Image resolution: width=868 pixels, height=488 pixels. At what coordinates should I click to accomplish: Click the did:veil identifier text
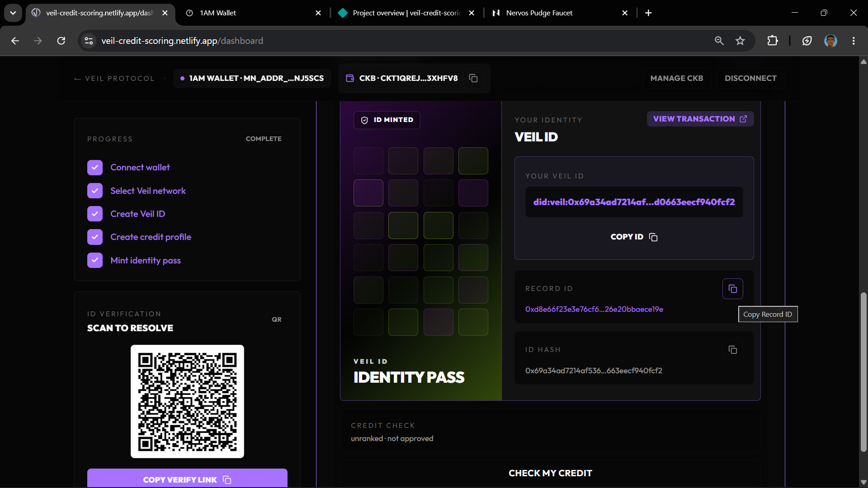coord(634,202)
